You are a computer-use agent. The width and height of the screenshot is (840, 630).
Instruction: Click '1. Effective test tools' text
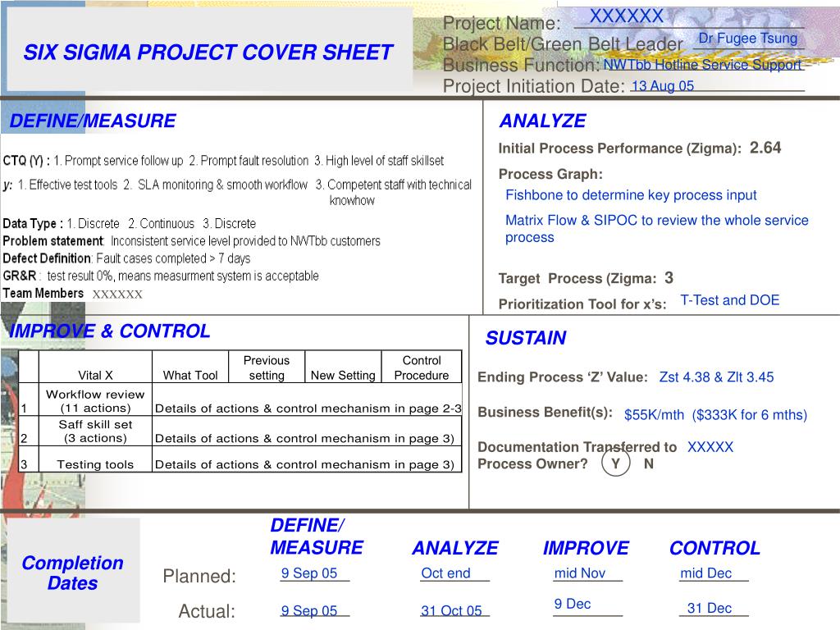pyautogui.click(x=67, y=185)
